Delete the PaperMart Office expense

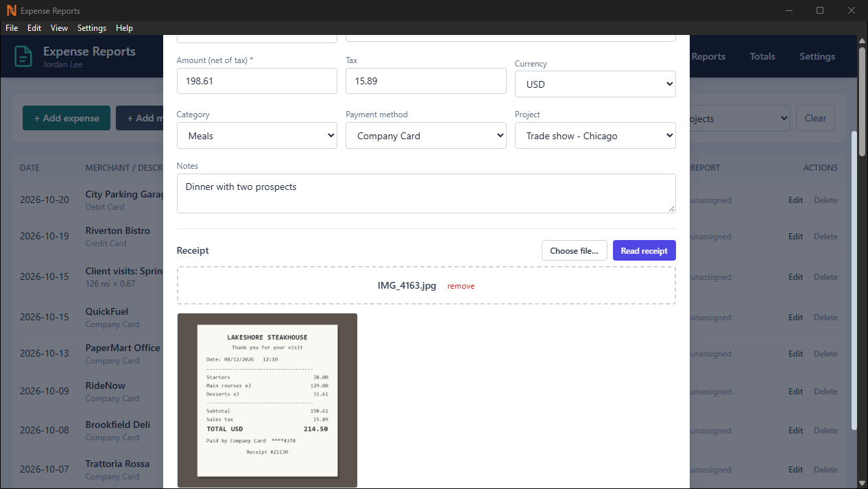tap(825, 354)
